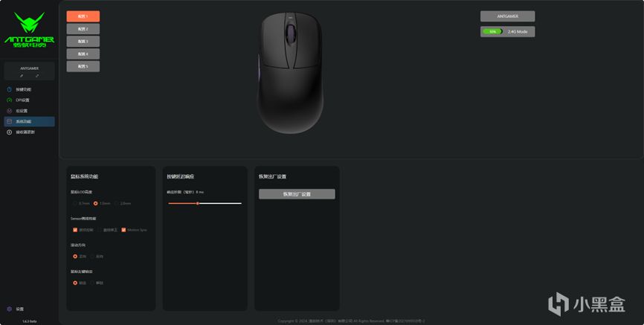The height and width of the screenshot is (325, 644).
Task: Click the 2.4G Mode battery indicator
Action: point(508,32)
